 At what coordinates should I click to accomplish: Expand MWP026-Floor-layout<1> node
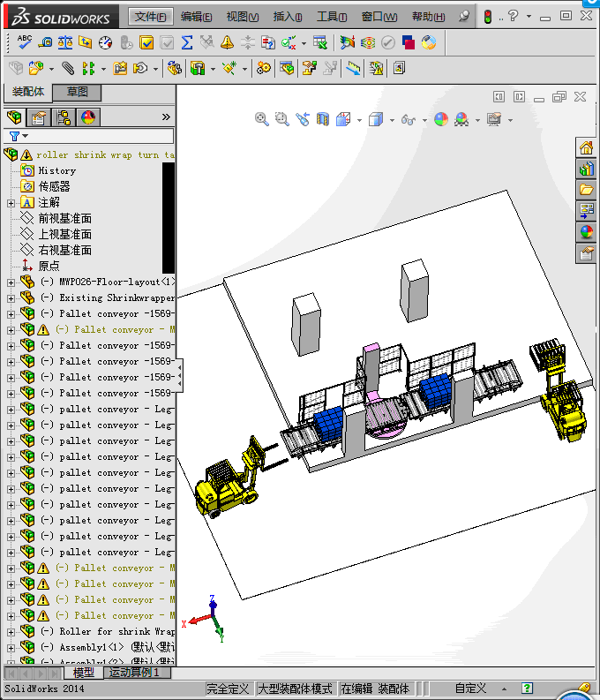point(11,282)
